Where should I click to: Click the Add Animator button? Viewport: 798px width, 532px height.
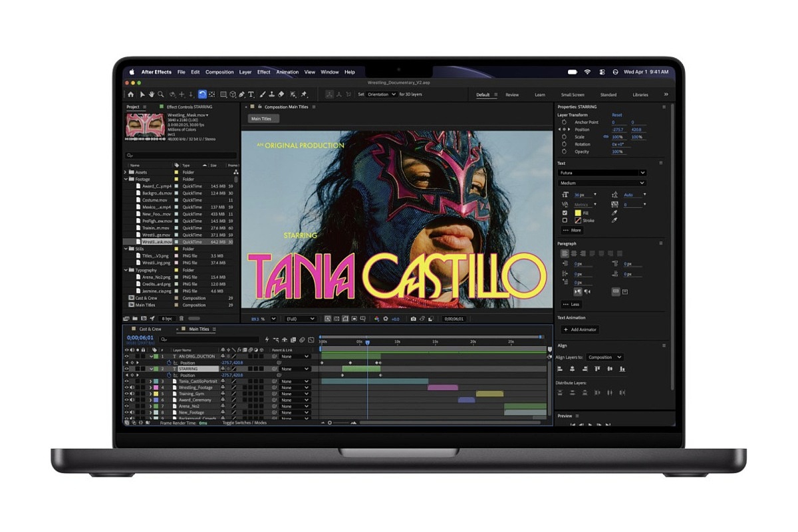click(580, 330)
